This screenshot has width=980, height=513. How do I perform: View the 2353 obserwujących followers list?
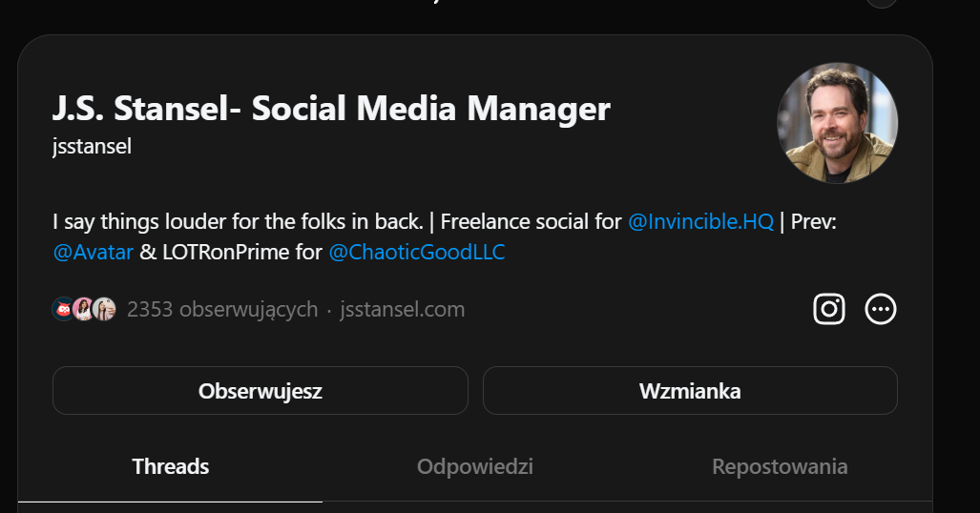pyautogui.click(x=221, y=309)
